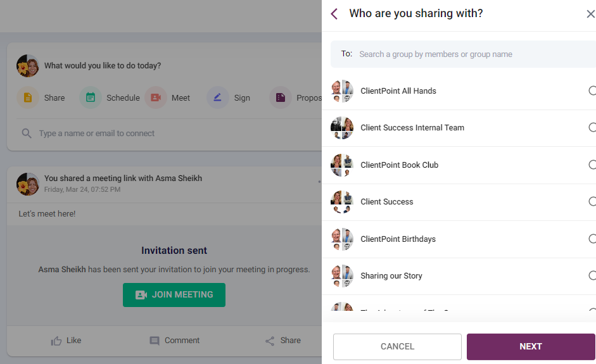
Task: Go back using the purple chevron arrow
Action: 334,14
